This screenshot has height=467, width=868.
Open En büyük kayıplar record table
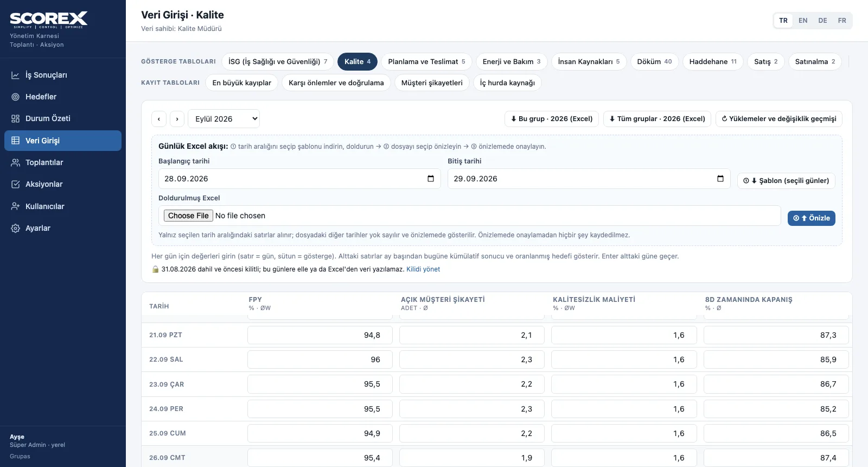[x=242, y=83]
